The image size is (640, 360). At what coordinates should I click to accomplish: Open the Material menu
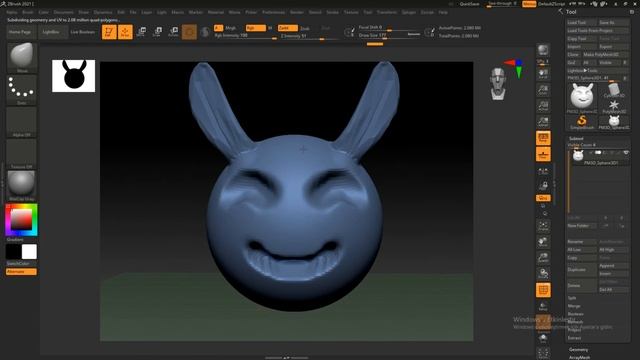click(x=216, y=12)
